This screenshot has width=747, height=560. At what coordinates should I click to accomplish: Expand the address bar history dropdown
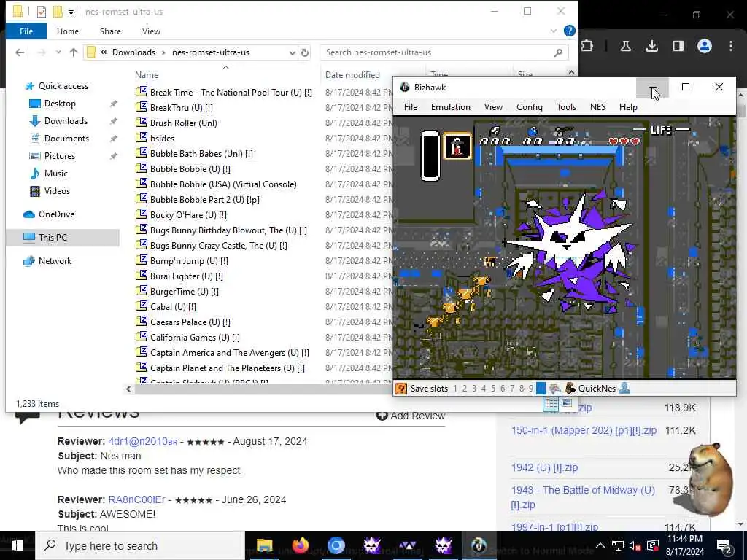click(292, 52)
